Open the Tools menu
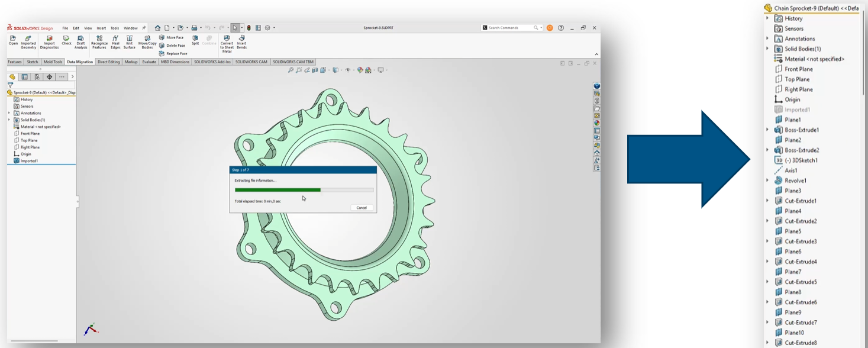Screen dimensions: 868x348 coord(115,28)
